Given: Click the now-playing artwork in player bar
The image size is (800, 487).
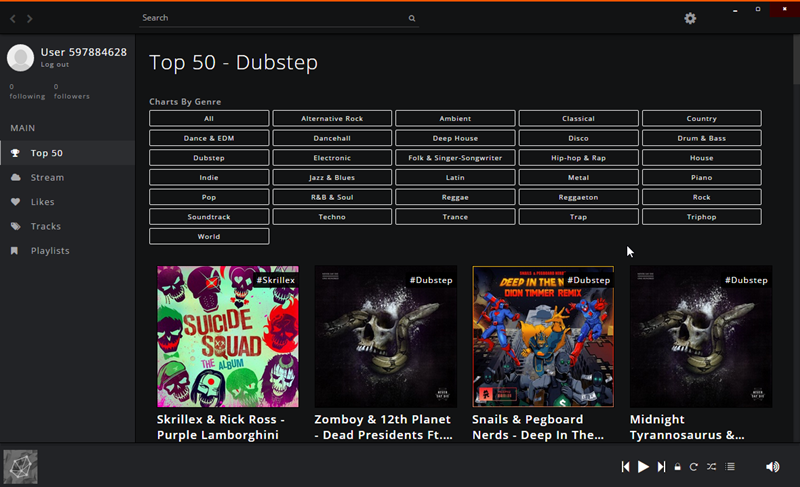Looking at the screenshot, I should click(20, 467).
